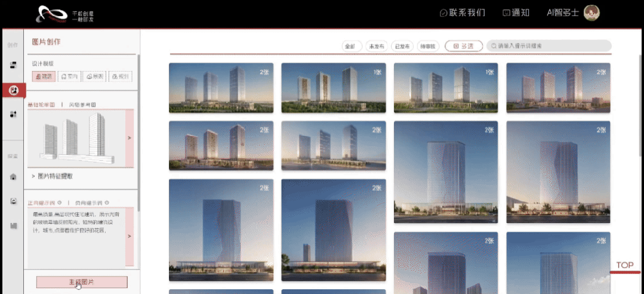
Task: Expand the arrow beside the prompt text box
Action: [130, 236]
